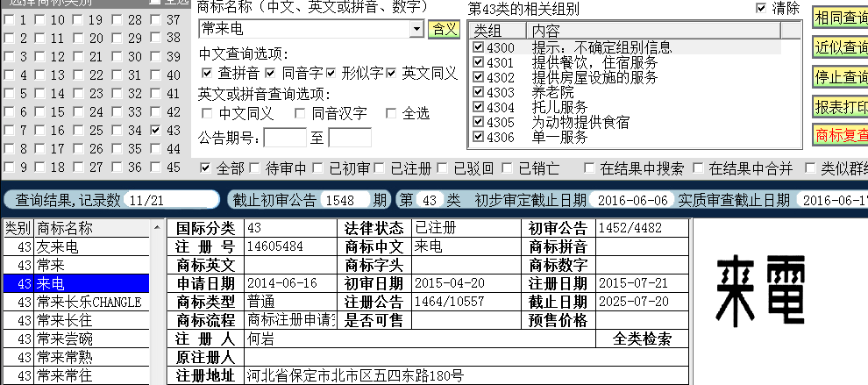Open the 商标名称 dropdown arrow

[x=417, y=29]
